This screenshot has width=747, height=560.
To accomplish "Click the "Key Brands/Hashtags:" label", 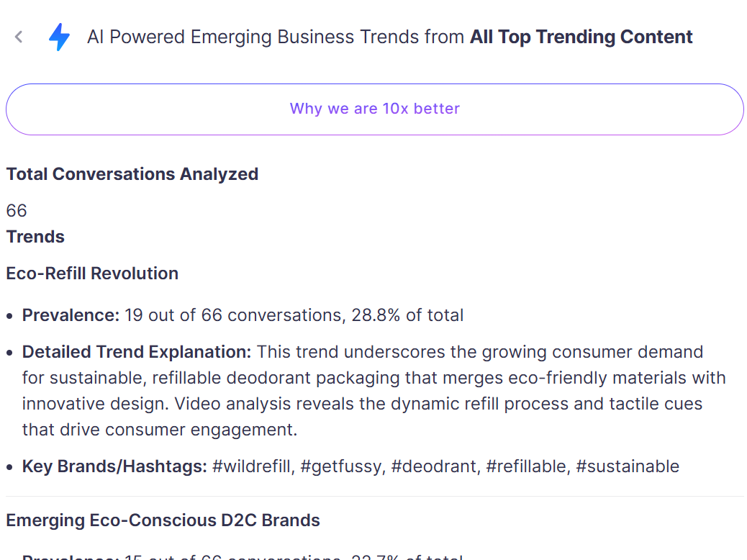I will tap(114, 466).
